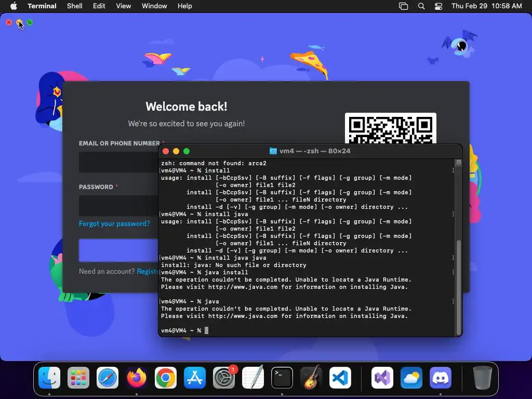Open Control Center in menu bar
The image size is (532, 399).
[x=438, y=6]
